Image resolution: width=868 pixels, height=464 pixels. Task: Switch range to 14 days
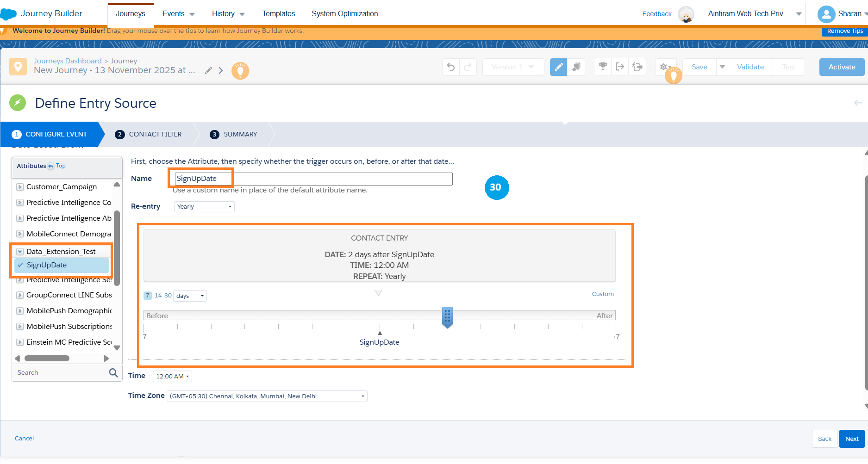coord(158,296)
